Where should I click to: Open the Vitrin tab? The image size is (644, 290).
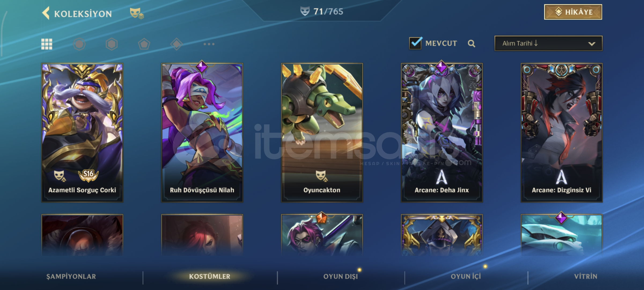[586, 277]
